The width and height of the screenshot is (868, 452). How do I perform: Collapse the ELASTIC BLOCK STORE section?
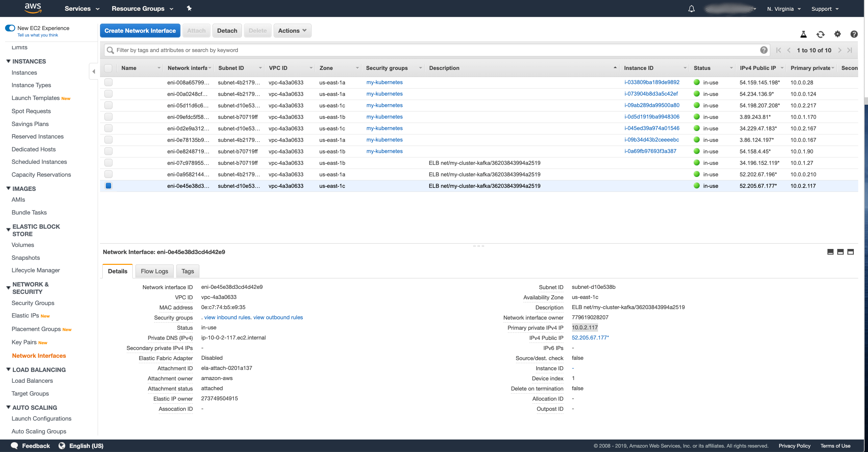click(x=8, y=230)
